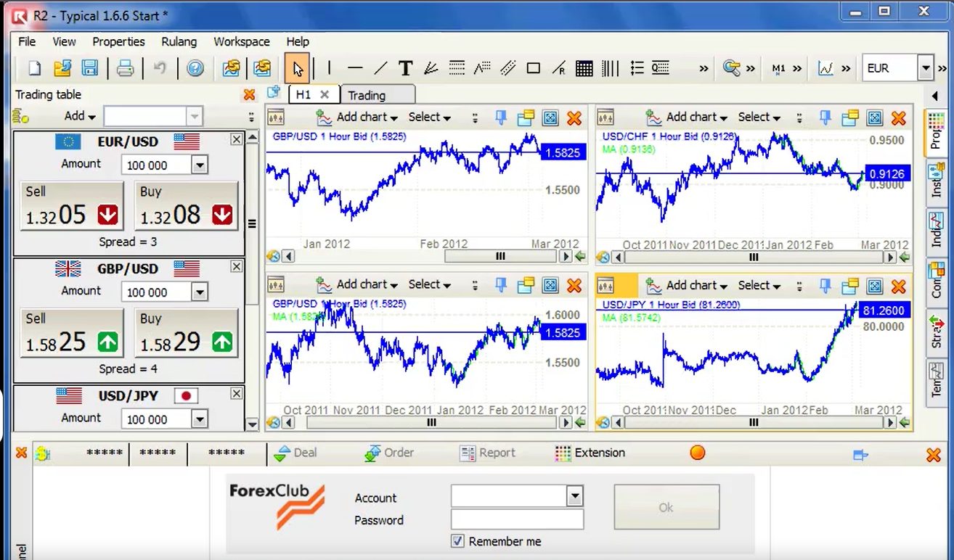Open the View menu
Viewport: 954px width, 560px height.
(x=64, y=42)
